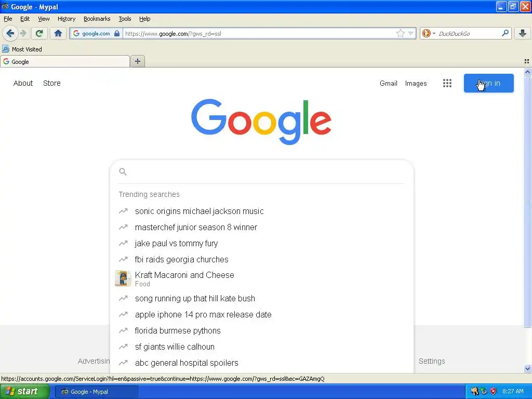Open the Edit menu
Image resolution: width=532 pixels, height=399 pixels.
25,19
